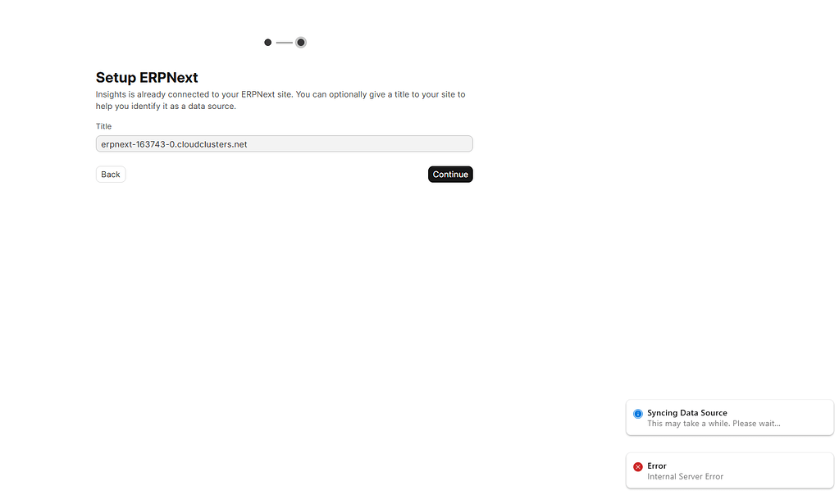Click the progress connector line between step dots
This screenshot has height=504, width=839.
(x=284, y=42)
